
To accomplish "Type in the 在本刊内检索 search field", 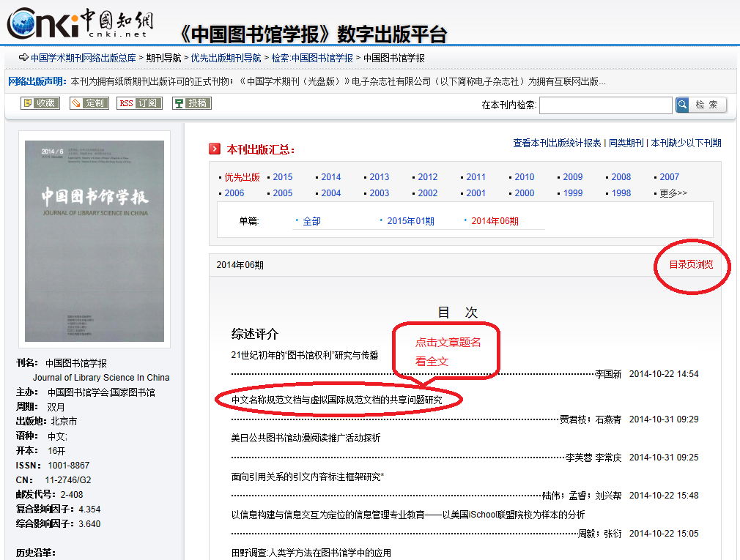I will pos(605,105).
